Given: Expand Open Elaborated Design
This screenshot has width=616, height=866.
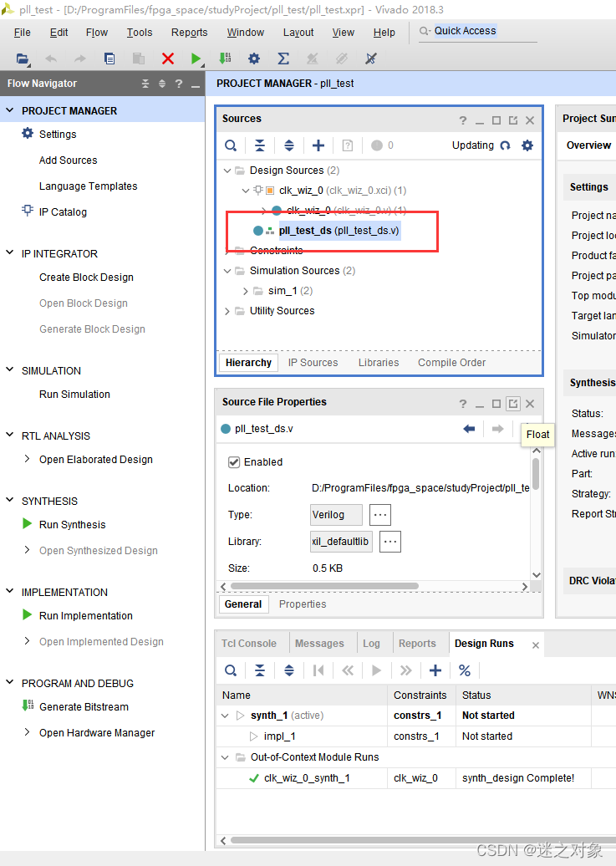Looking at the screenshot, I should click(x=27, y=459).
